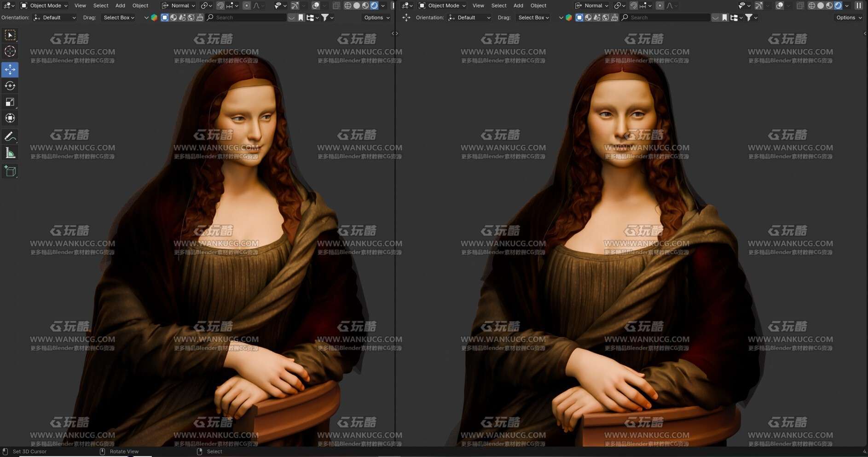The height and width of the screenshot is (457, 868).
Task: Click brush icon left of left Search
Action: (x=200, y=18)
